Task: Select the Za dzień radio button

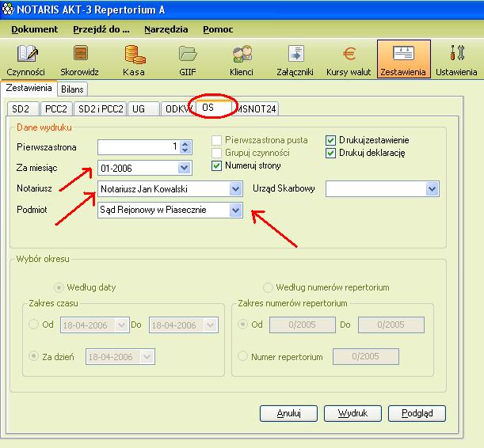Action: (x=33, y=356)
